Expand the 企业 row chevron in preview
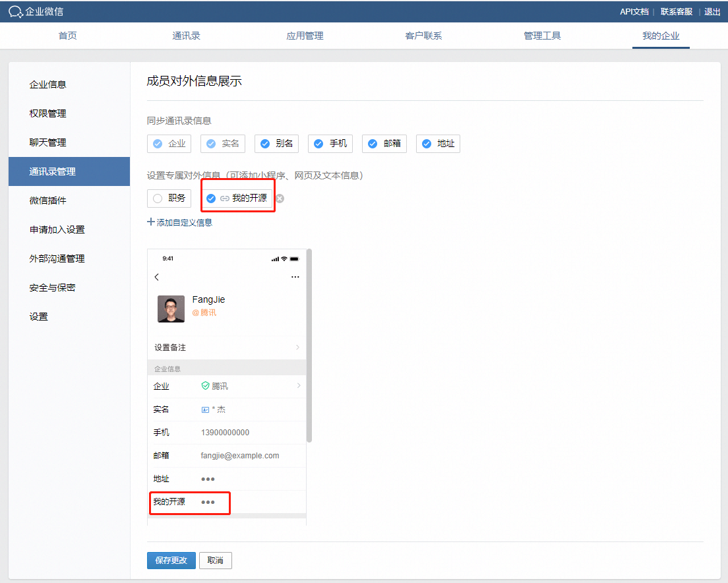This screenshot has width=728, height=583. 299,386
